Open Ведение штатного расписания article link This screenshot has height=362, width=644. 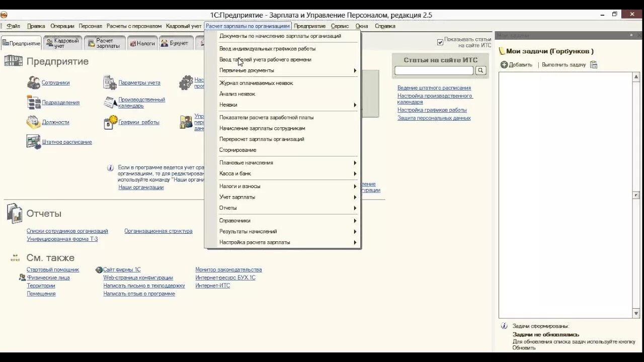434,88
